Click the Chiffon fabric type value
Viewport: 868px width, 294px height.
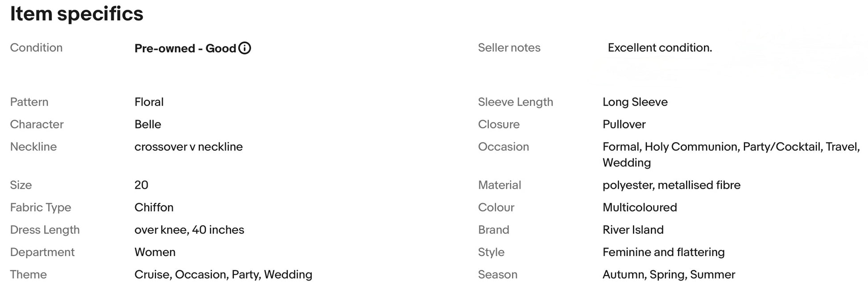154,207
